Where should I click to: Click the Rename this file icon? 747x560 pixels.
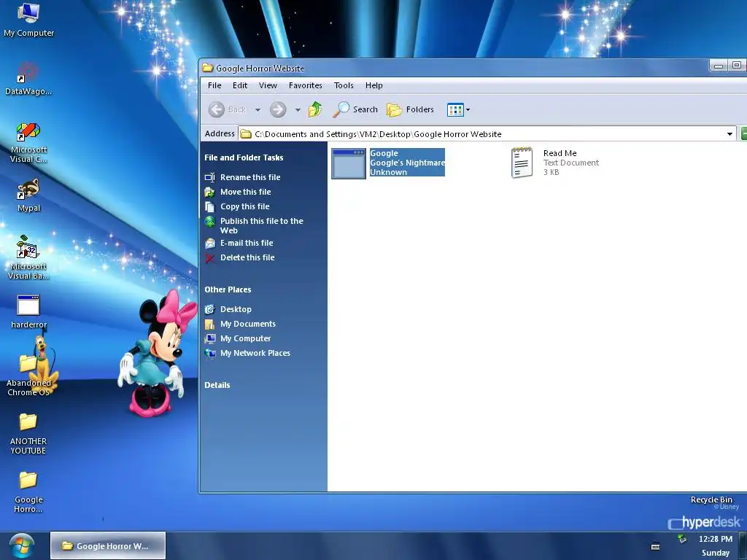click(x=209, y=178)
